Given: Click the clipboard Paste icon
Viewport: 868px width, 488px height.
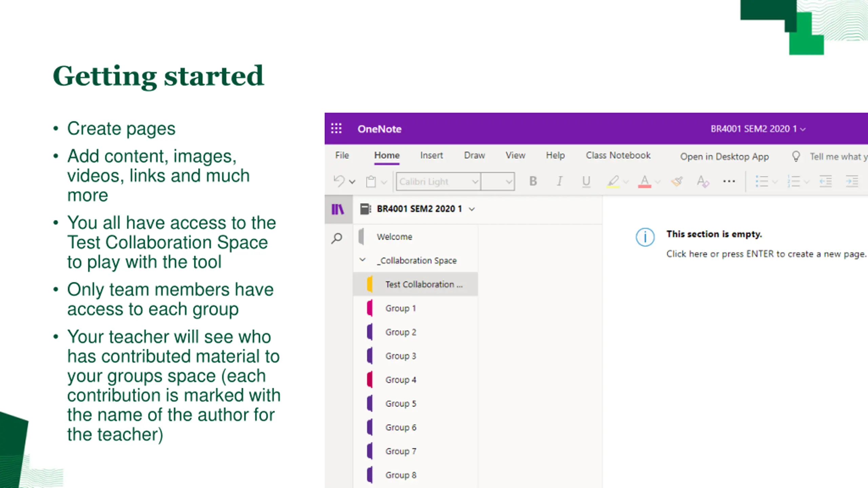Looking at the screenshot, I should tap(371, 181).
